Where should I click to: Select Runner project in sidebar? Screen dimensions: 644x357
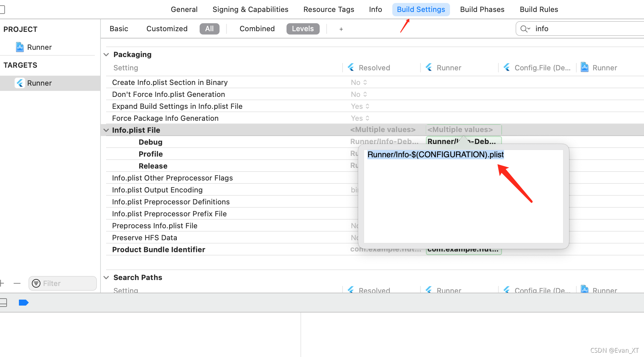39,47
